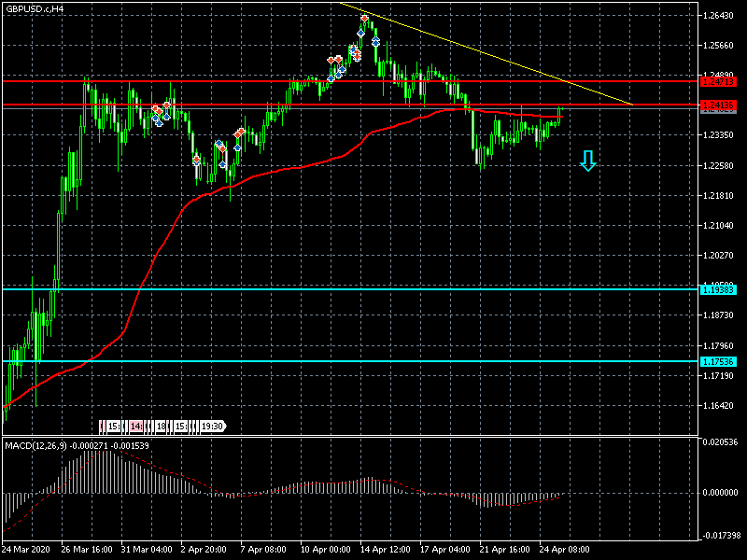Click the 21 Apr 16:00 time axis label
Image resolution: width=747 pixels, height=560 pixels.
(x=505, y=549)
